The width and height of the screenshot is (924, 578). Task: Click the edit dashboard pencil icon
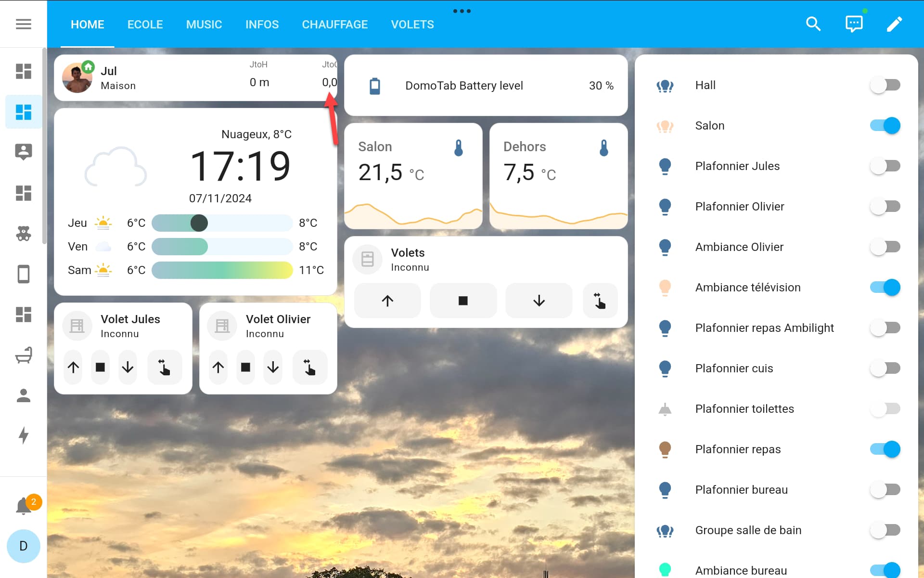point(894,24)
